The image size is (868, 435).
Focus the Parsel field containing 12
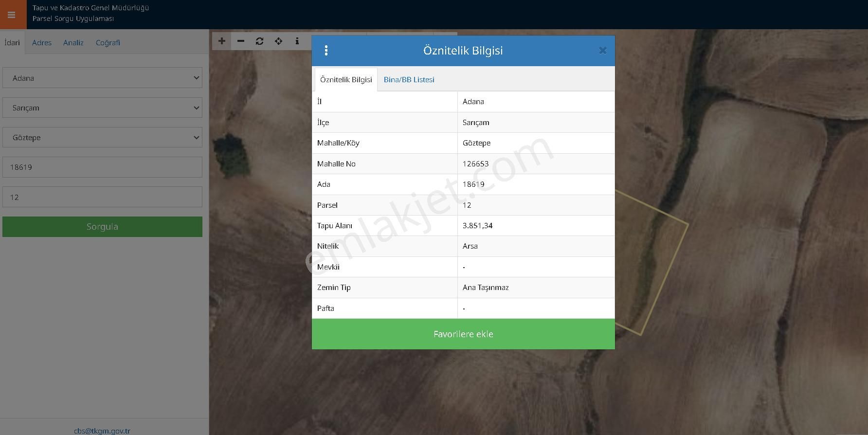point(102,197)
